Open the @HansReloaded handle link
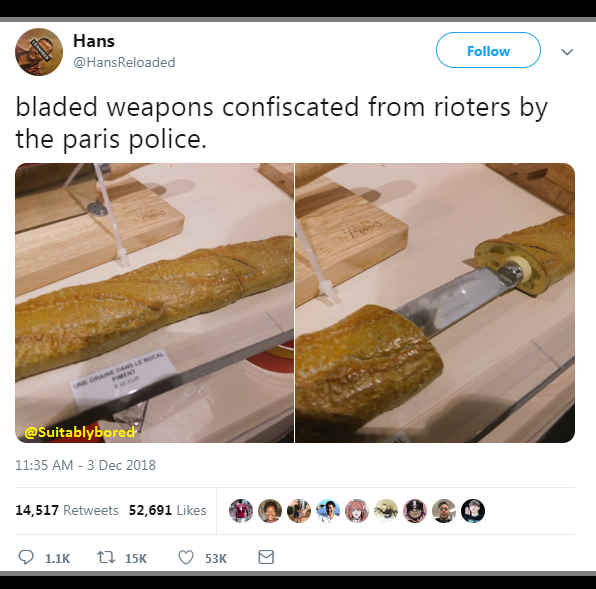 coord(124,62)
